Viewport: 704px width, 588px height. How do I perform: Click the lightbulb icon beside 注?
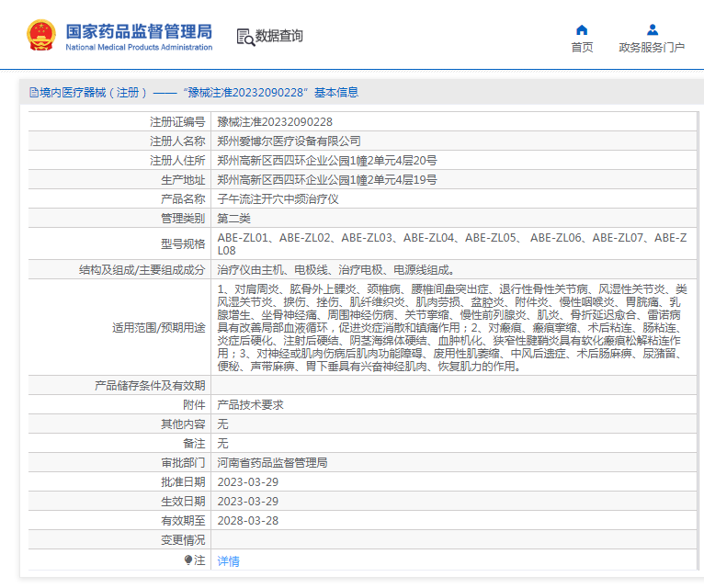click(x=188, y=560)
